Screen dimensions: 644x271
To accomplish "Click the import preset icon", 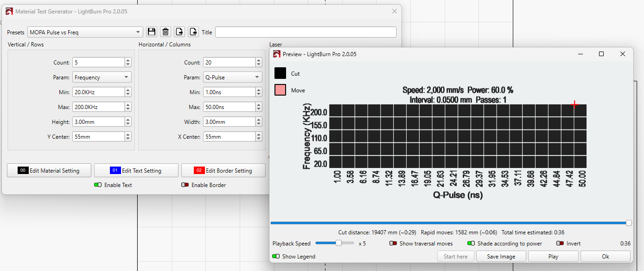I will coord(193,32).
